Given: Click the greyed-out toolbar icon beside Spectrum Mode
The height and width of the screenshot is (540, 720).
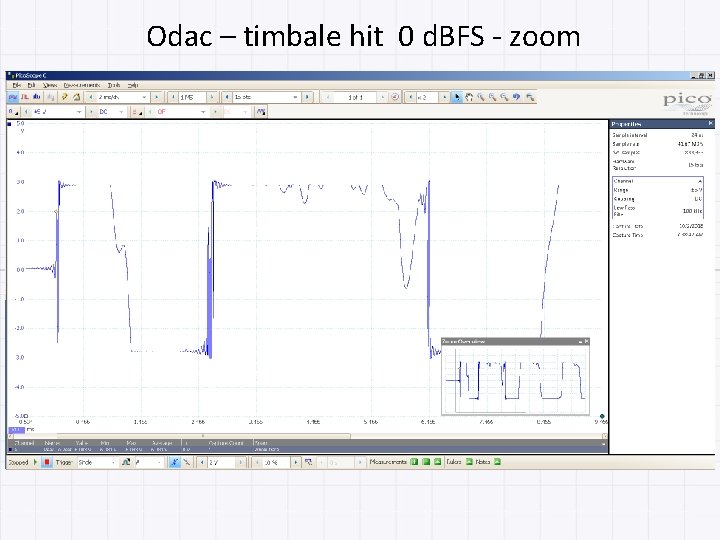Looking at the screenshot, I should point(51,97).
